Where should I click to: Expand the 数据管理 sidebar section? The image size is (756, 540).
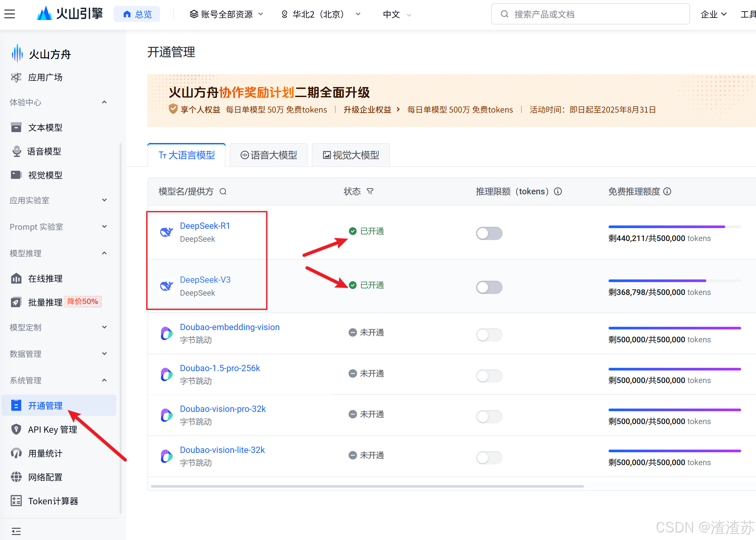tap(104, 354)
